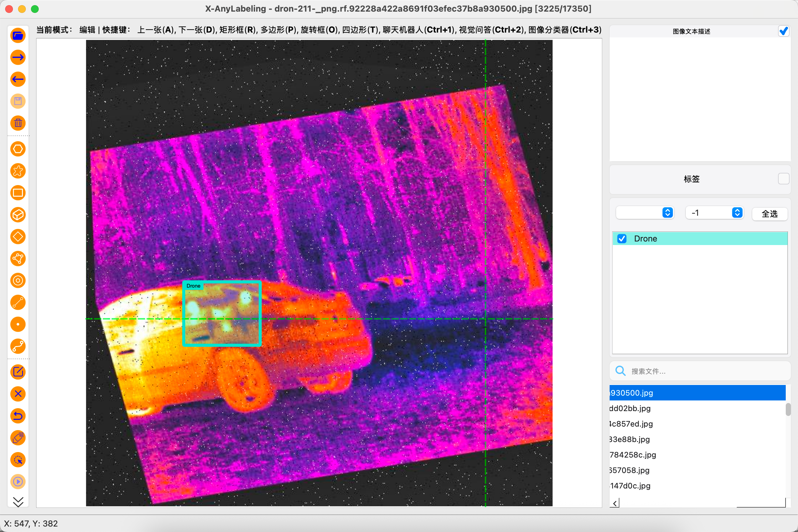Screen dimensions: 798x532
Task: Toggle the 图像文本描述 panel checkbox
Action: (783, 31)
